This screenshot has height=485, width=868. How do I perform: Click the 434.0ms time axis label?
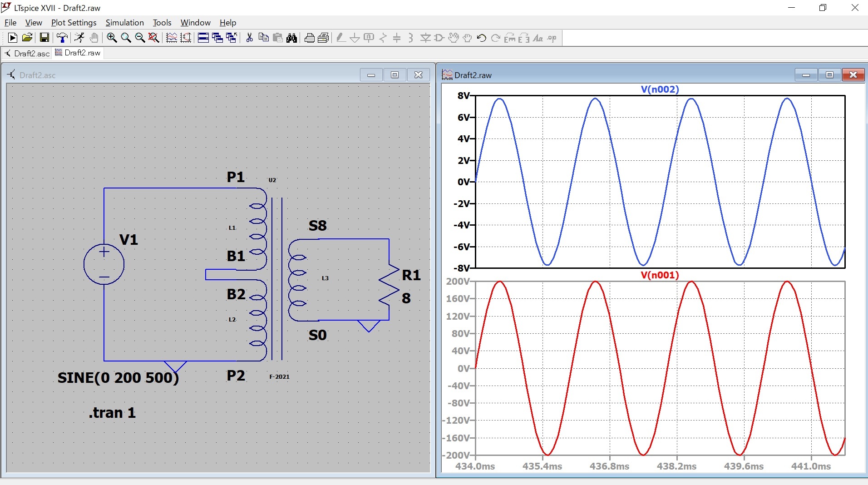coord(475,466)
